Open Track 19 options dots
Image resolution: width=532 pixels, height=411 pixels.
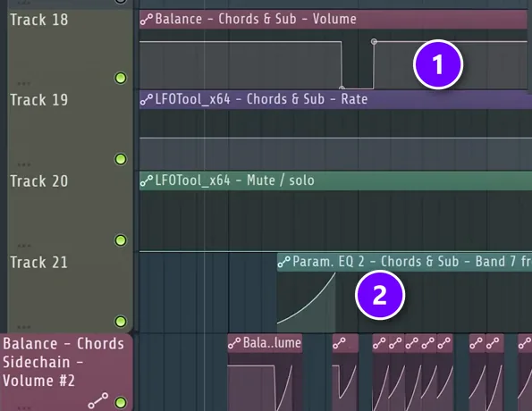(24, 164)
